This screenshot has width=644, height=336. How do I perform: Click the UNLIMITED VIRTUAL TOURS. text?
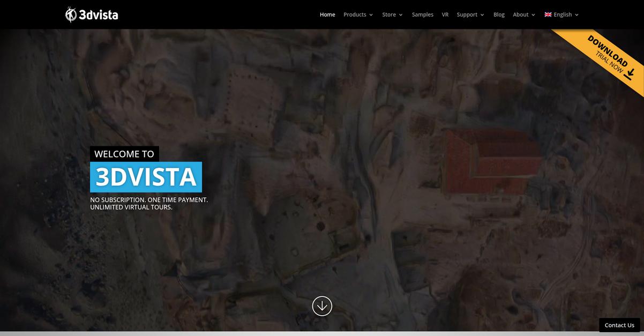point(131,207)
